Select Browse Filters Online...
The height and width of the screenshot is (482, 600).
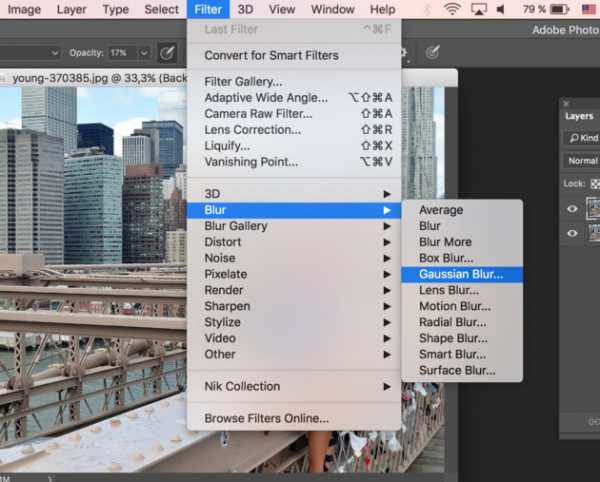[x=294, y=418]
